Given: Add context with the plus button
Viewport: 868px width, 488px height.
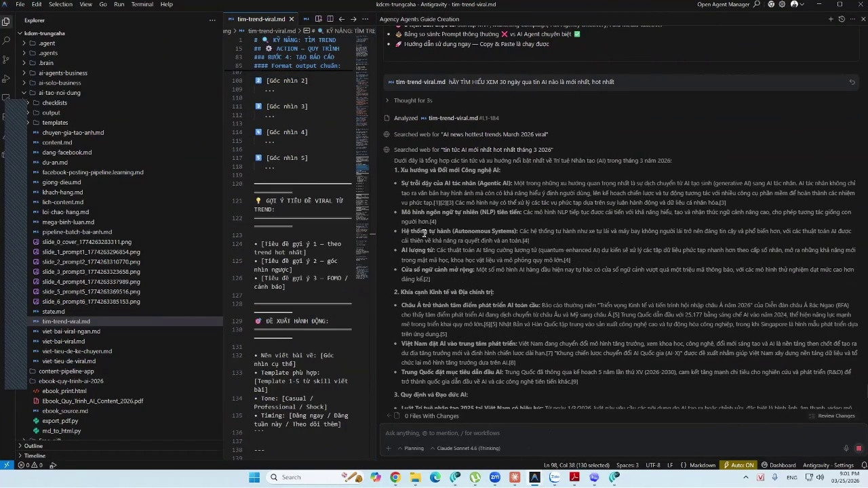Looking at the screenshot, I should [389, 448].
